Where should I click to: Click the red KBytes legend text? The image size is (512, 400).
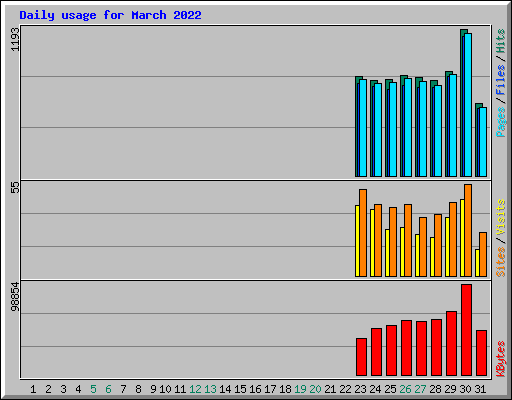[x=501, y=359]
